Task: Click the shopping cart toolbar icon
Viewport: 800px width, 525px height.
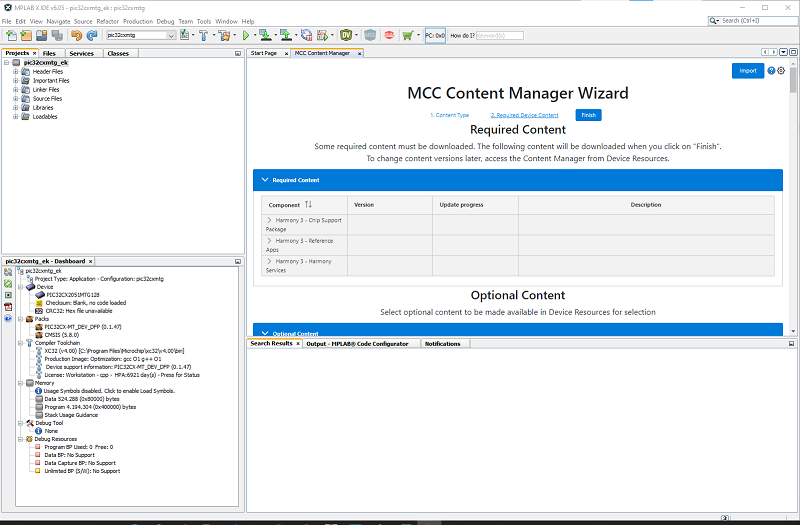Action: (x=407, y=35)
